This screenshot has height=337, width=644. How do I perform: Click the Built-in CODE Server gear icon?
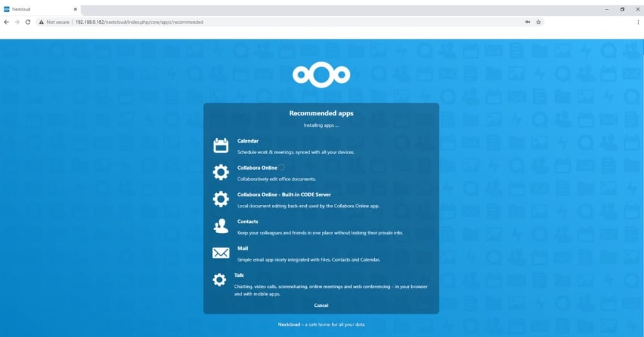pos(221,199)
